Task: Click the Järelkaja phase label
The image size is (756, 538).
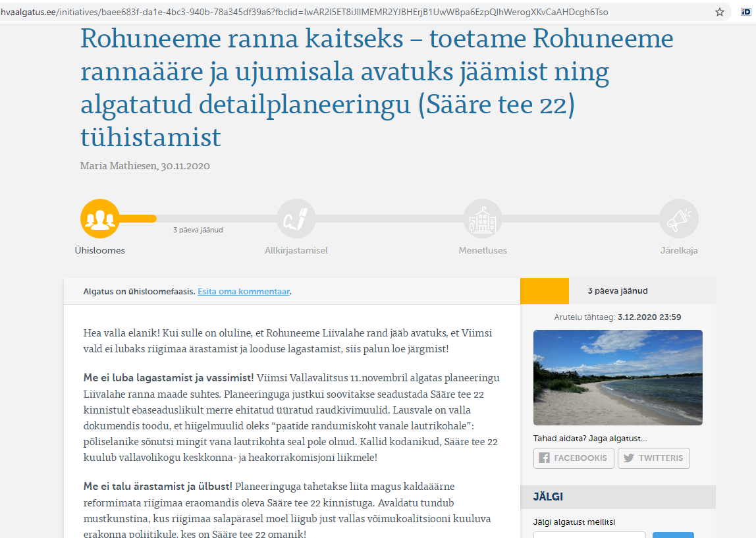Action: (679, 251)
